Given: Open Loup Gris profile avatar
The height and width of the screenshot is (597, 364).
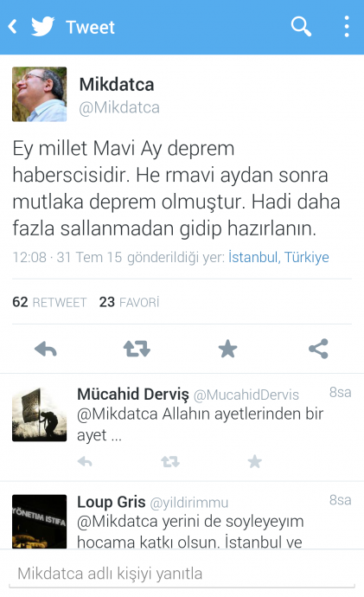Looking at the screenshot, I should pyautogui.click(x=40, y=521).
